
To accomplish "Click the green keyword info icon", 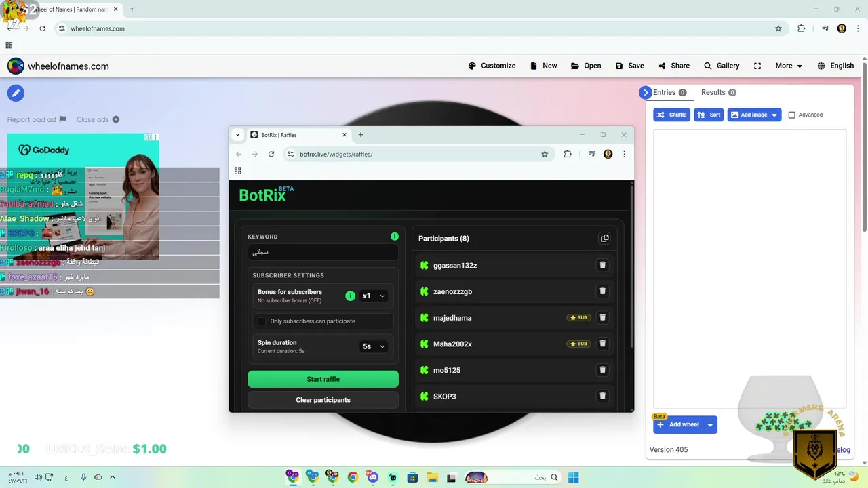I will (395, 236).
